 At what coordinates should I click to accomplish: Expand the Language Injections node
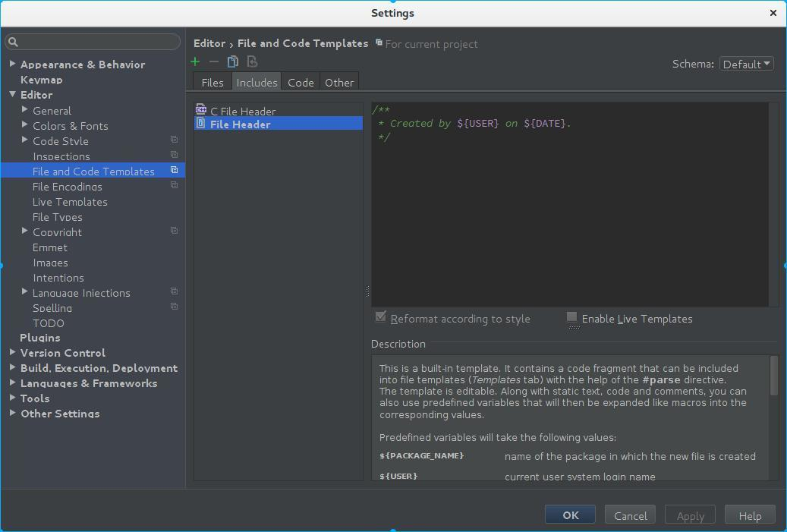pos(24,291)
